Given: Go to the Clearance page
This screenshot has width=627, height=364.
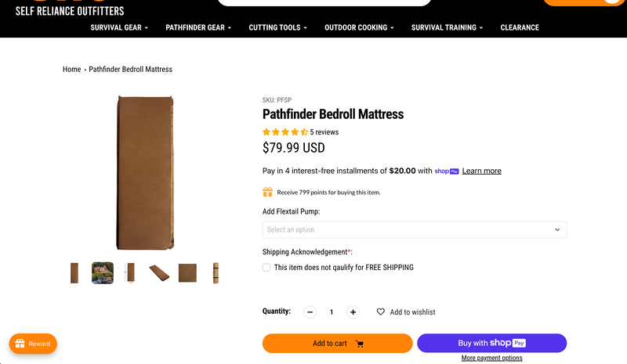Looking at the screenshot, I should [520, 27].
